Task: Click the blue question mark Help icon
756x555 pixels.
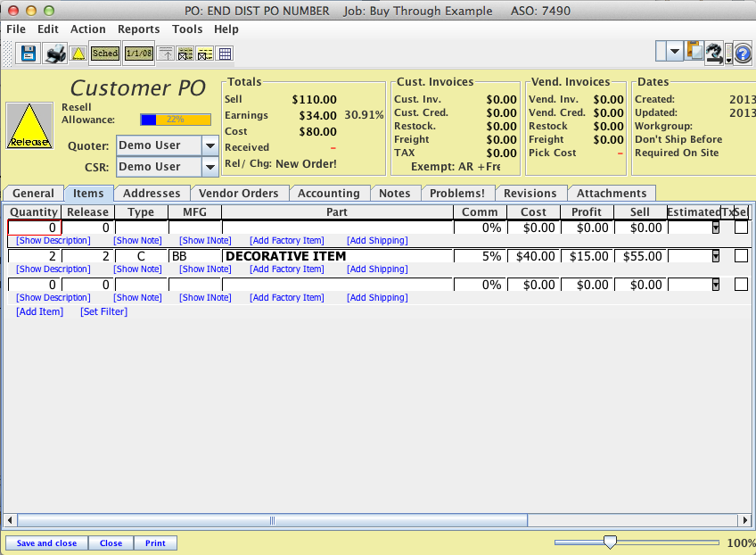Action: (x=743, y=53)
